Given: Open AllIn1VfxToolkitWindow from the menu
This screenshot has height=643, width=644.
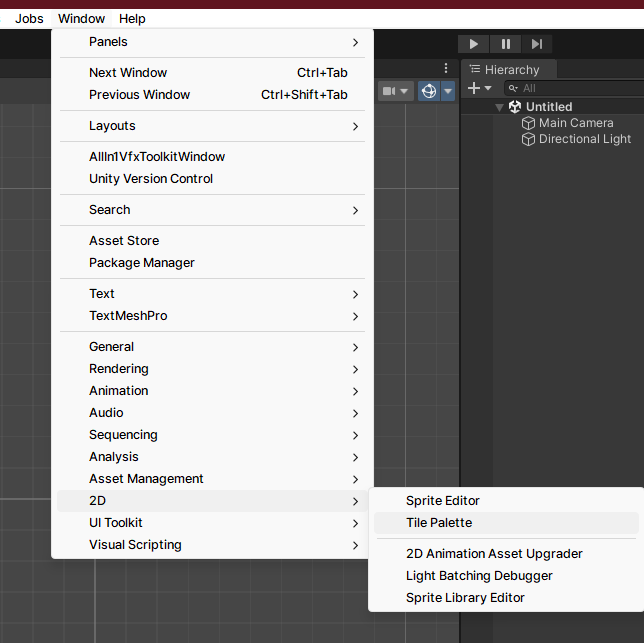Looking at the screenshot, I should pos(212,157).
